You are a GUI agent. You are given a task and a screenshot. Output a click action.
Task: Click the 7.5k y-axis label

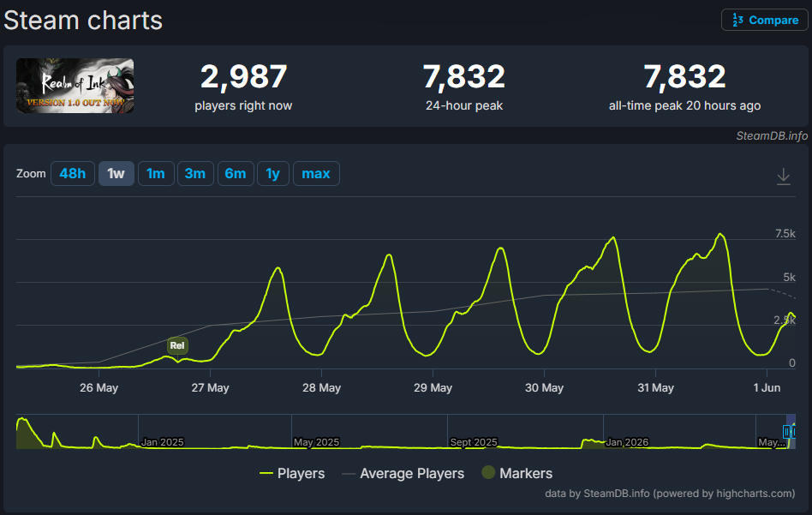click(785, 234)
